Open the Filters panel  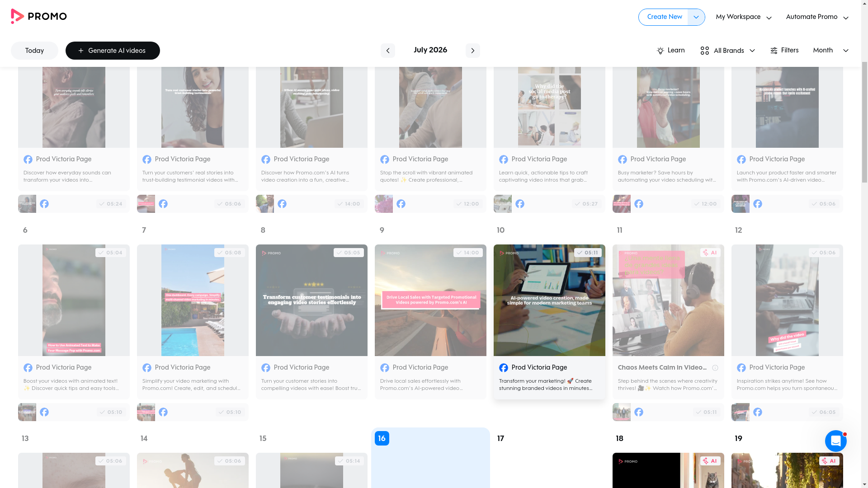coord(784,51)
